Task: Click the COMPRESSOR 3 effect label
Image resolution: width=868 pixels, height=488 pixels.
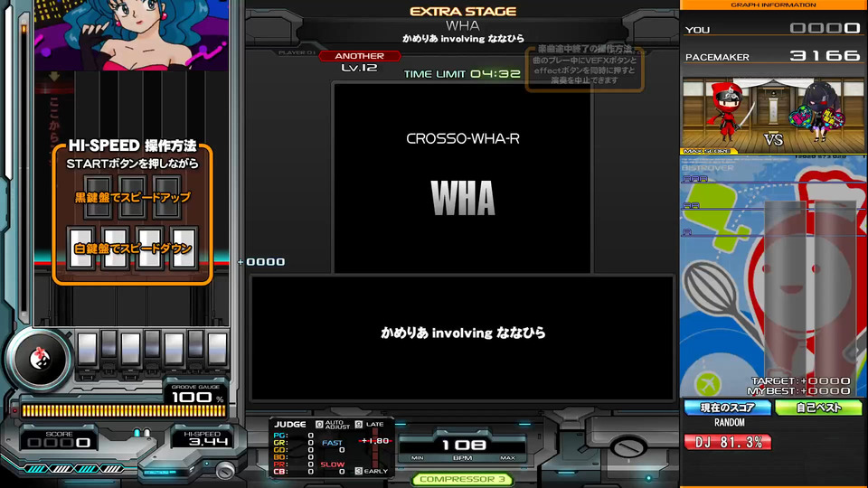Action: (x=462, y=479)
